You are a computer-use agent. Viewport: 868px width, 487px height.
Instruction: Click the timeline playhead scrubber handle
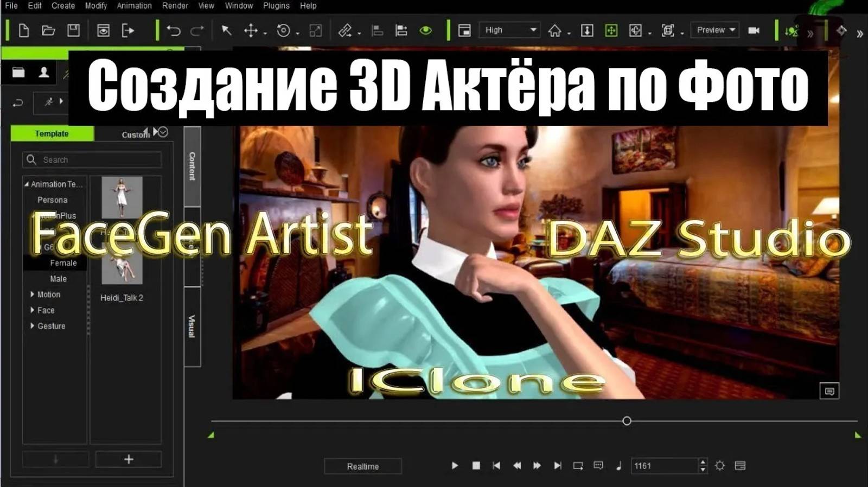click(x=627, y=421)
